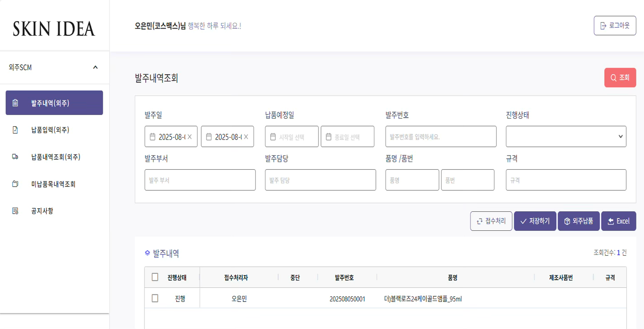
Task: Open the 납품예정일 end date picker
Action: pos(348,137)
